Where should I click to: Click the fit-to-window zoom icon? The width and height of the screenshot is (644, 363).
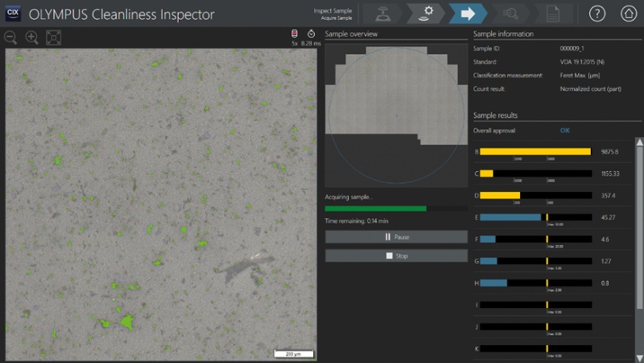[53, 37]
